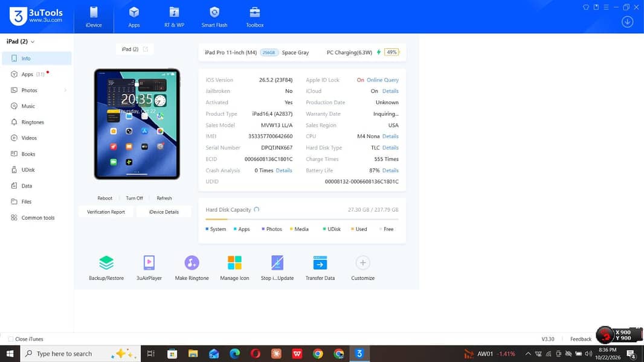Click the 49% battery indicator
The width and height of the screenshot is (644, 362).
pyautogui.click(x=392, y=52)
